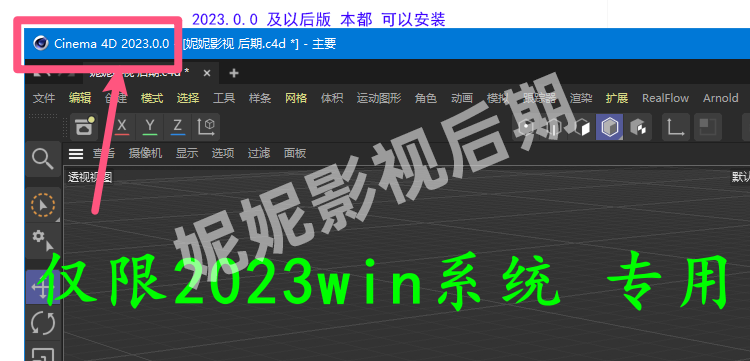Toggle the Z axis lock
This screenshot has width=750, height=361.
178,127
